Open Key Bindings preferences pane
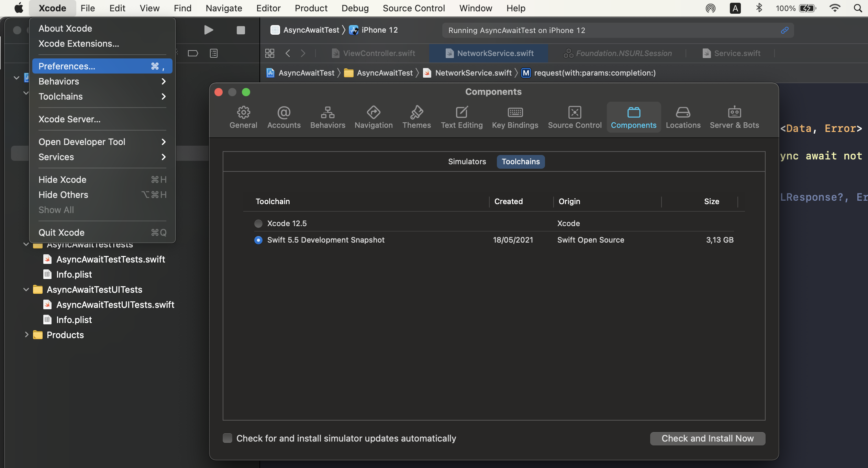This screenshot has height=468, width=868. (x=515, y=117)
